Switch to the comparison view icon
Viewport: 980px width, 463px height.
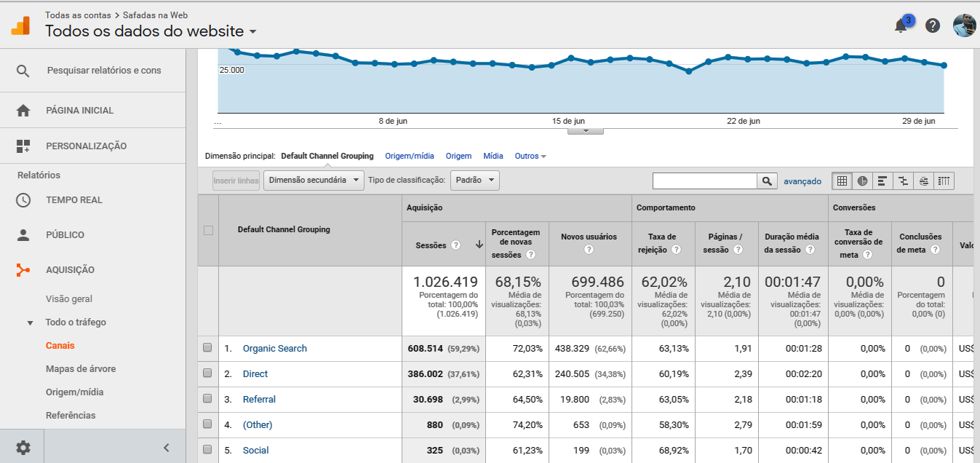(x=903, y=181)
